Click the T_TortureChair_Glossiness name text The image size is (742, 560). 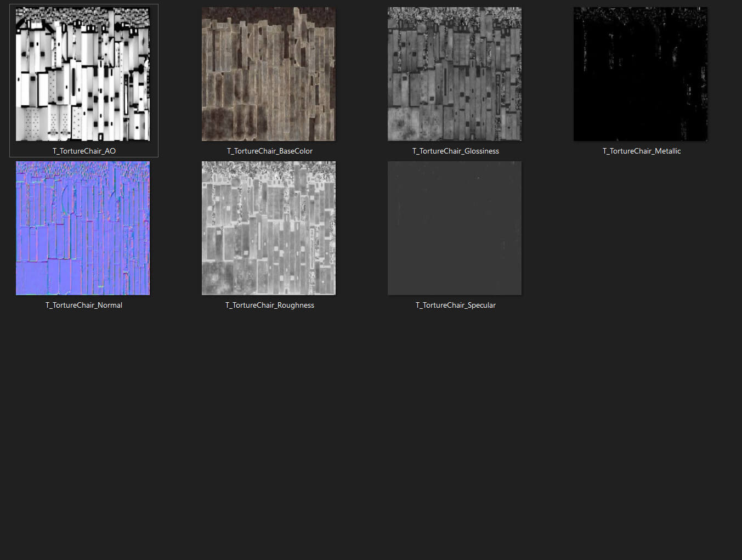point(456,151)
